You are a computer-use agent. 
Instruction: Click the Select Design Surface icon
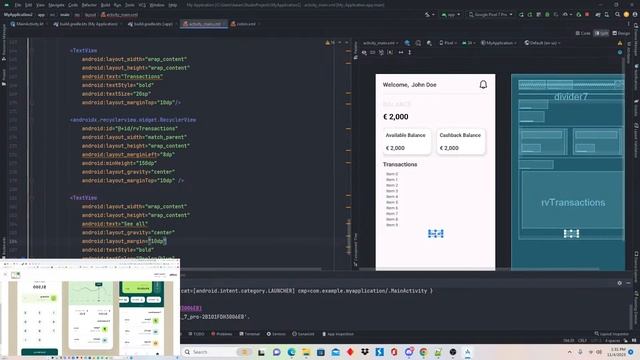click(407, 43)
